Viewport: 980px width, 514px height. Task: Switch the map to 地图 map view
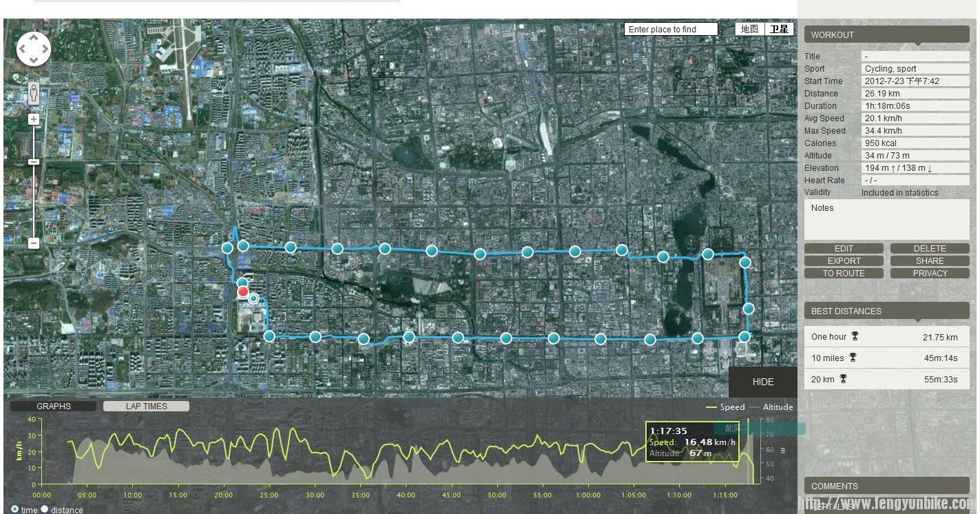749,29
